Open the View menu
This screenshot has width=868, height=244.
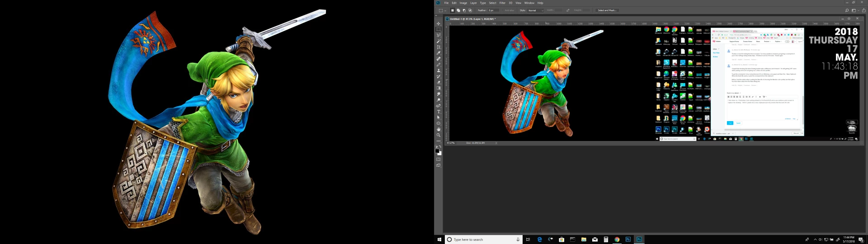[519, 3]
